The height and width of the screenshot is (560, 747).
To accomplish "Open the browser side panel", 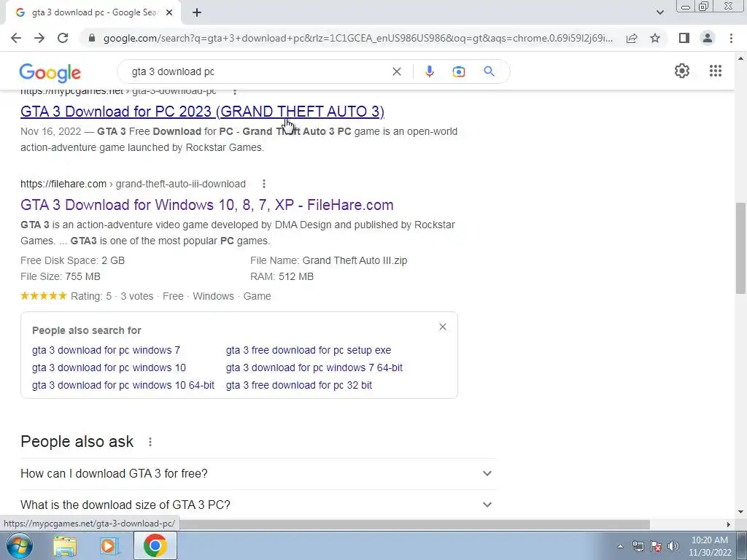I will click(684, 38).
